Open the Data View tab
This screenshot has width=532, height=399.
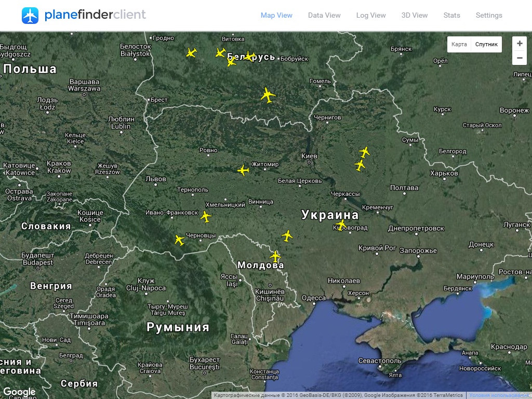(324, 16)
